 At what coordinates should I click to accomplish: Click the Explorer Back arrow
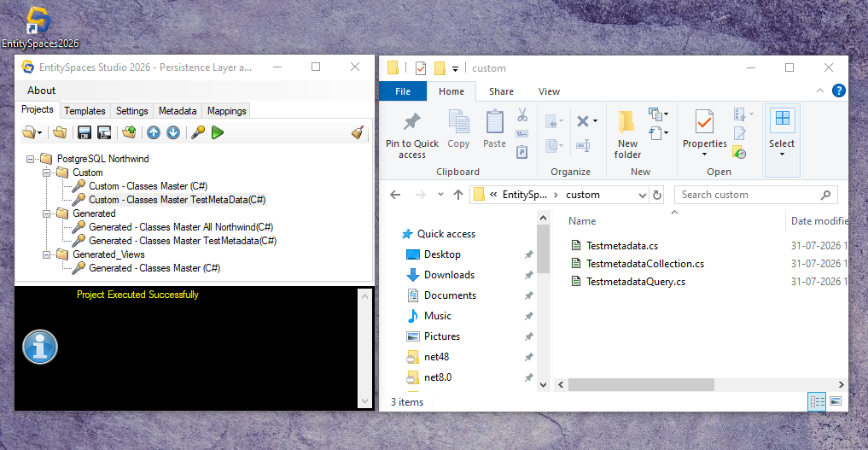[395, 195]
